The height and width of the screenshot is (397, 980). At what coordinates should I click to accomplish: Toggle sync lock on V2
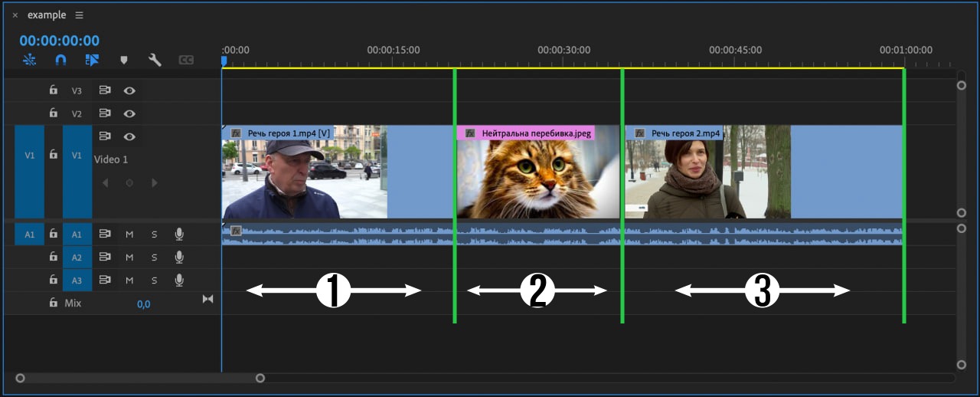point(105,113)
